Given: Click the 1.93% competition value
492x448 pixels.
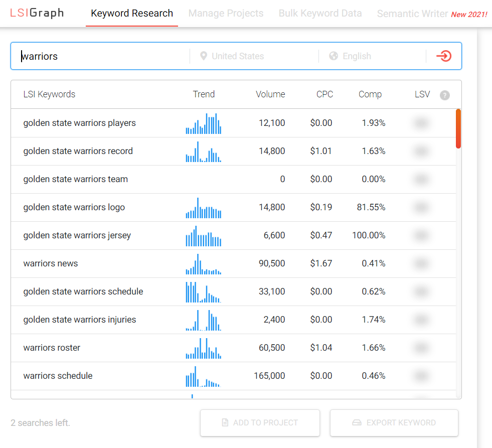Looking at the screenshot, I should click(374, 123).
